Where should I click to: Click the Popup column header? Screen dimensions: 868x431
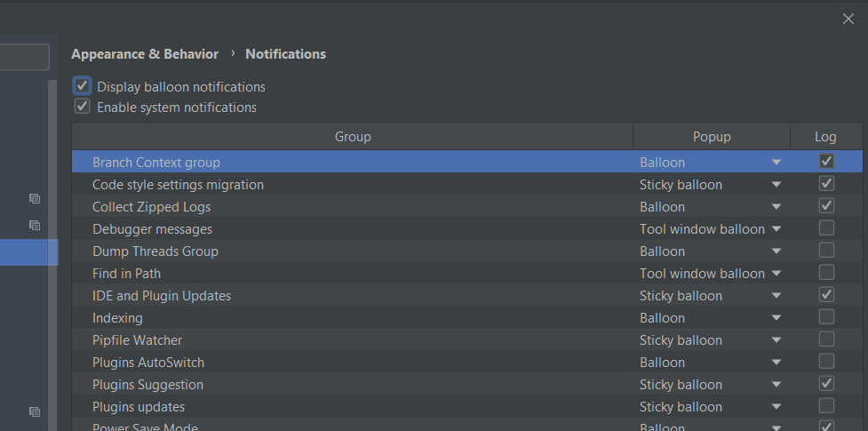point(711,137)
